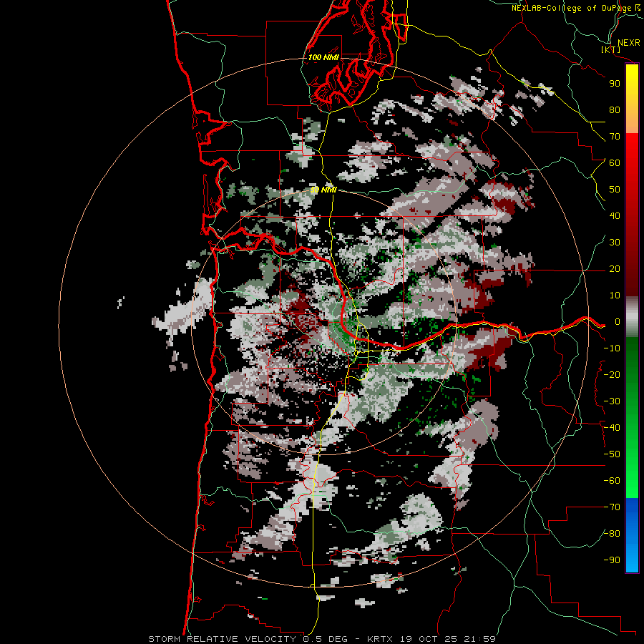
Task: Click the positive 60 scale value
Action: coord(615,163)
